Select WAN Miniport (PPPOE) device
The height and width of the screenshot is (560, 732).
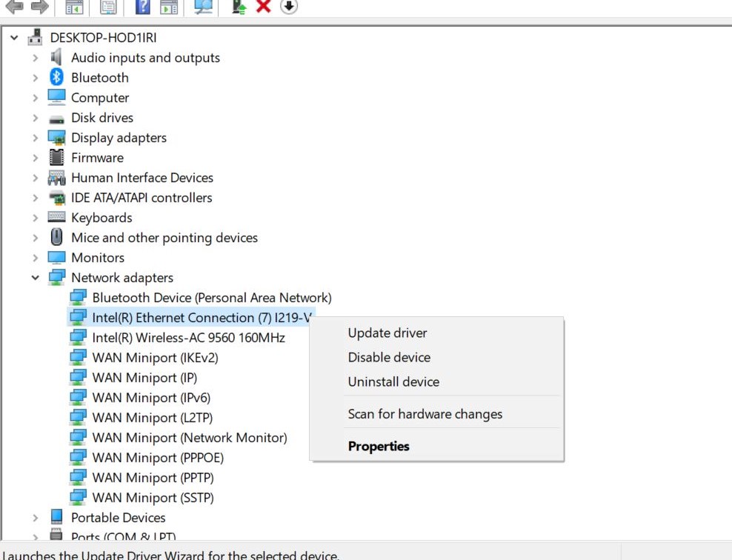tap(158, 458)
